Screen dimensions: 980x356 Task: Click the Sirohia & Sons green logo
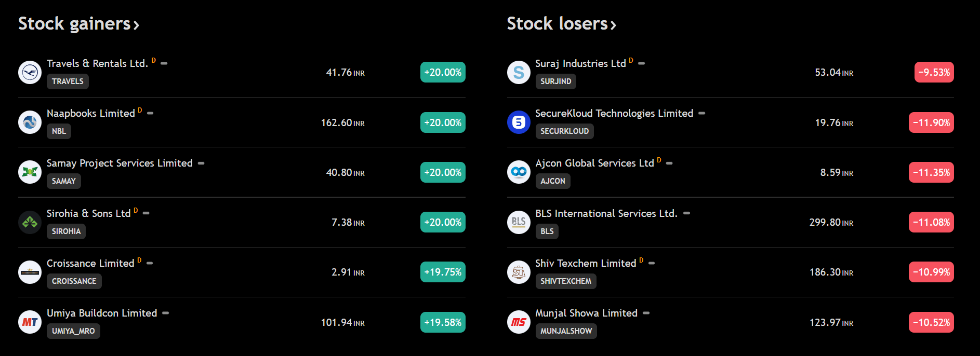[30, 222]
